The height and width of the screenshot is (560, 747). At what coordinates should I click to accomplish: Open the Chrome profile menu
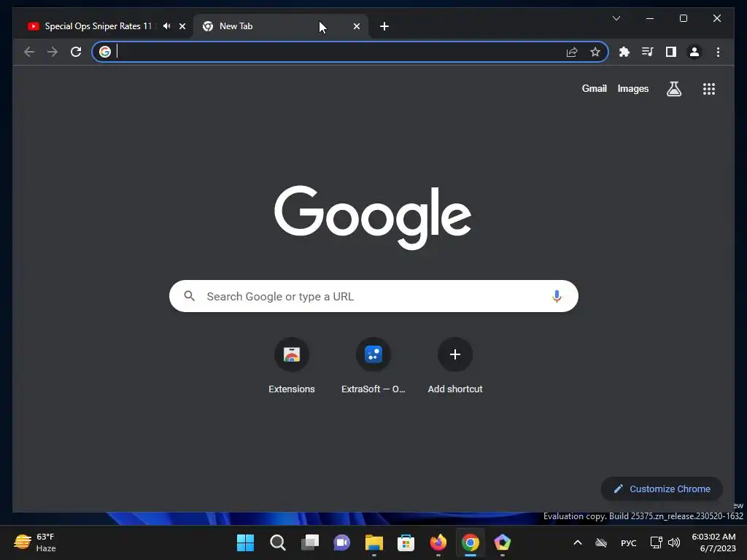click(694, 52)
